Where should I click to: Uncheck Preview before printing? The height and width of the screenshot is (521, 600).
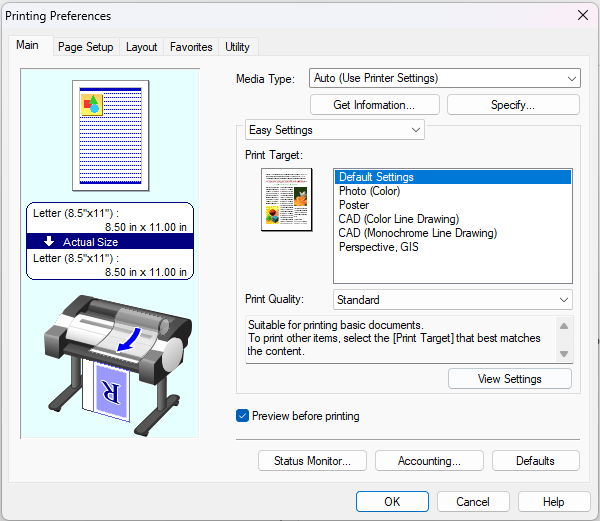[x=243, y=416]
